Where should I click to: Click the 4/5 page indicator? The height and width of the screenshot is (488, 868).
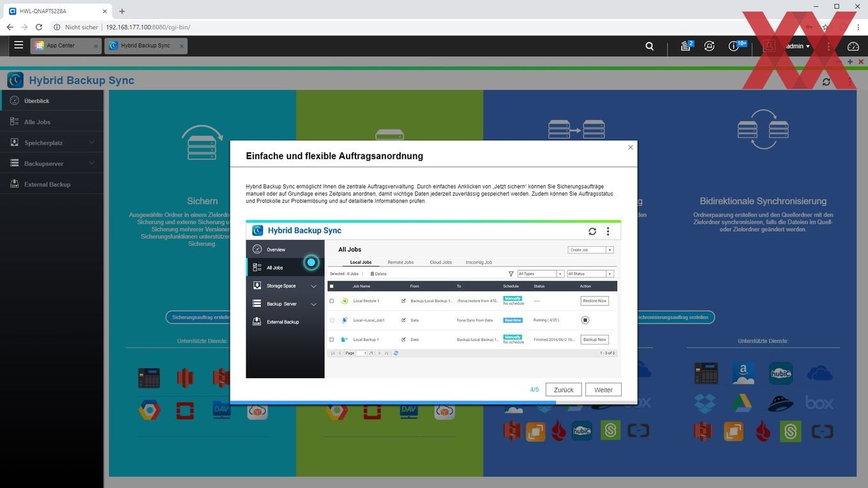pos(534,390)
